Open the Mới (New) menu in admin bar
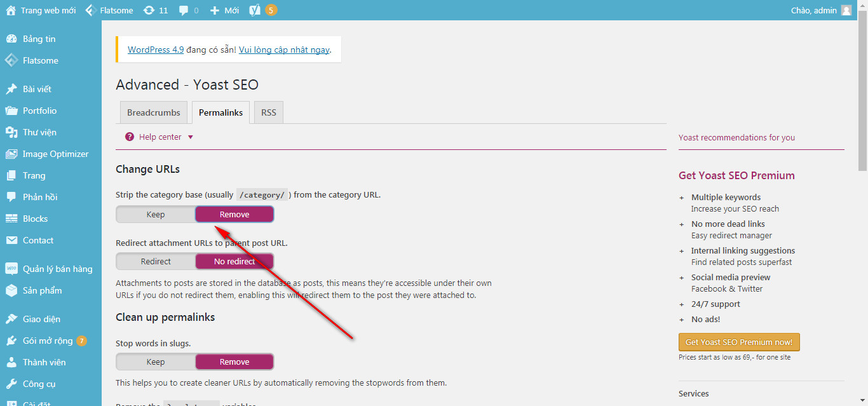The height and width of the screenshot is (406, 868). tap(224, 10)
